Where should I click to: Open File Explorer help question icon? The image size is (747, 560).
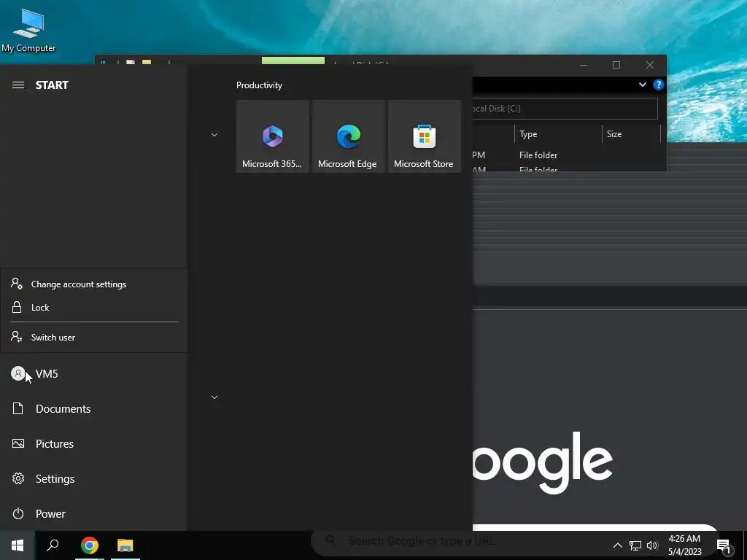[659, 85]
